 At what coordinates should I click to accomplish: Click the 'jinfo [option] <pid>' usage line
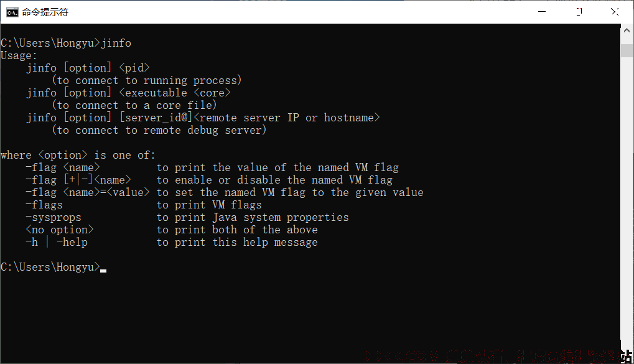point(88,68)
